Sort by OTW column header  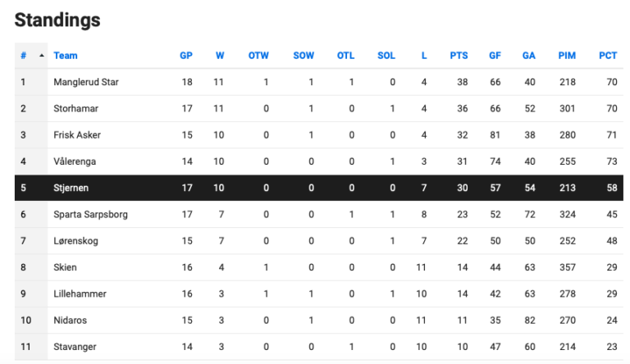pyautogui.click(x=258, y=56)
